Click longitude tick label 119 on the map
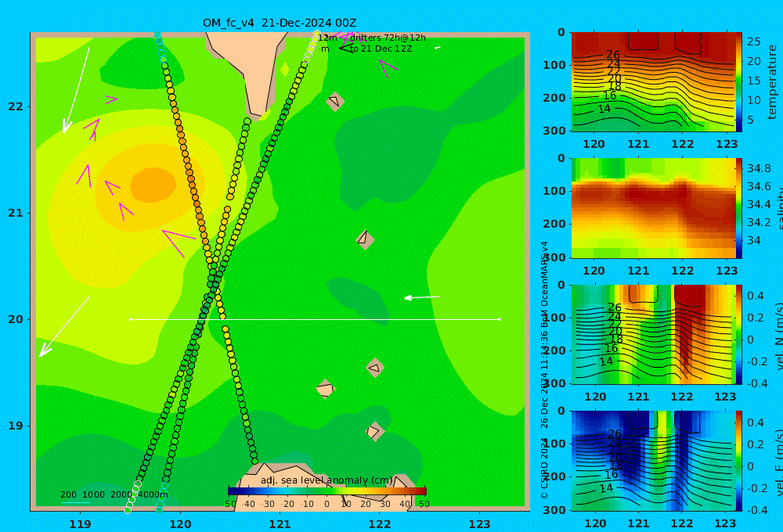783x532 pixels. [80, 524]
